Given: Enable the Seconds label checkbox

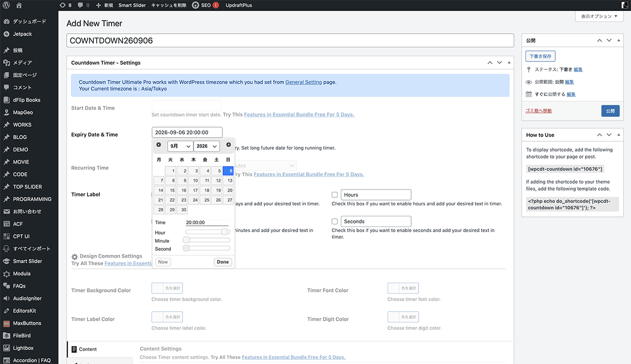Looking at the screenshot, I should click(x=335, y=222).
